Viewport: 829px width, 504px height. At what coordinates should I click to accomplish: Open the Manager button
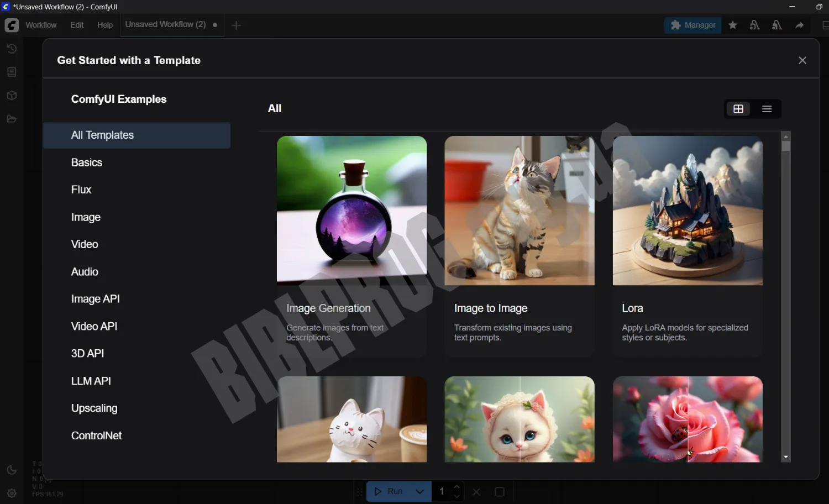693,25
